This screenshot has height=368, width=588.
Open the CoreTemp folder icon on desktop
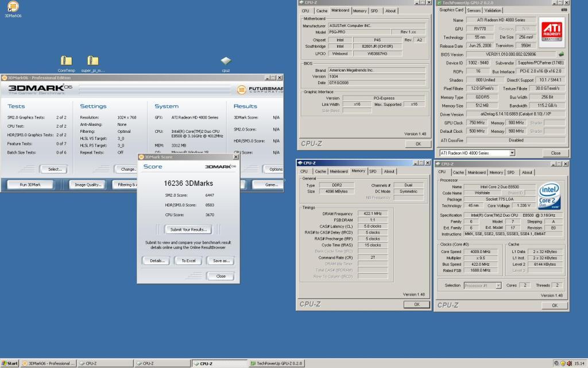[66, 60]
